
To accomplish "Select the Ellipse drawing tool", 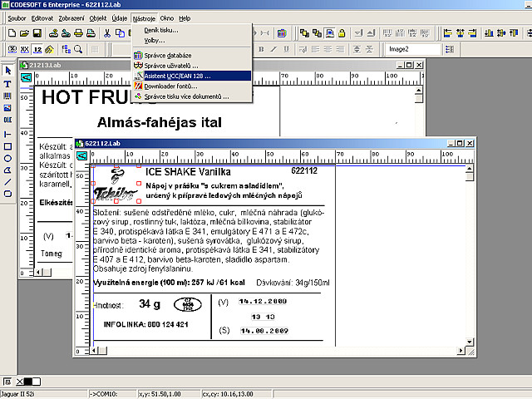I will tap(7, 158).
